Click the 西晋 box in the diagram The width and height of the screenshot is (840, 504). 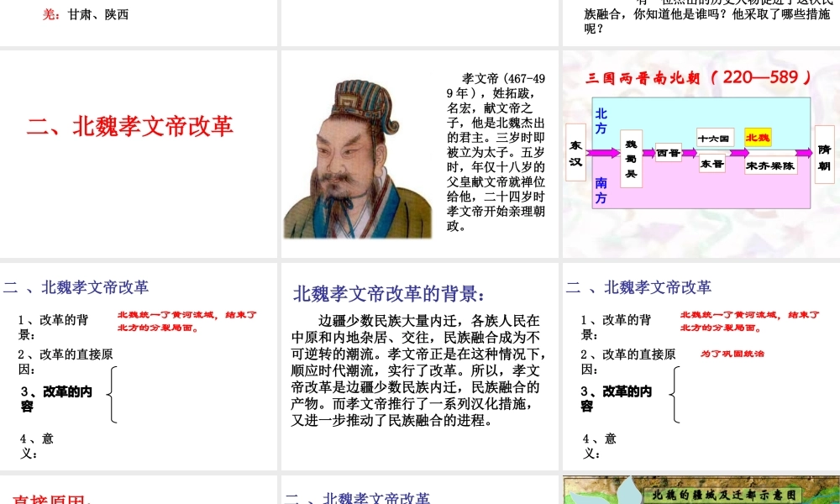pyautogui.click(x=668, y=153)
